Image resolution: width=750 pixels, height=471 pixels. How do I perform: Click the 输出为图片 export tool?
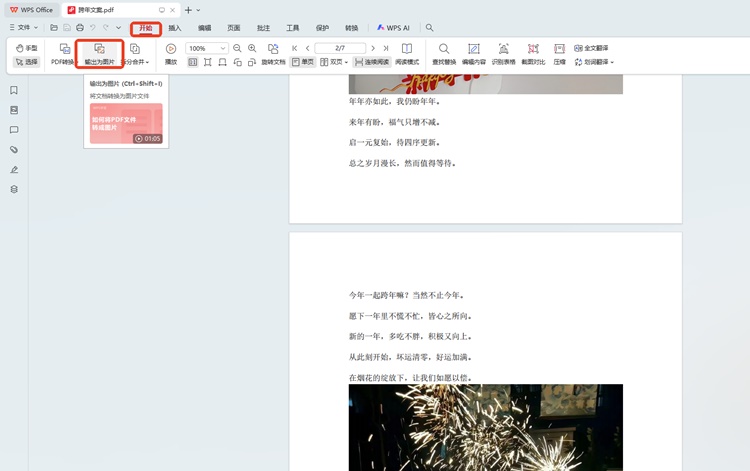click(x=99, y=53)
